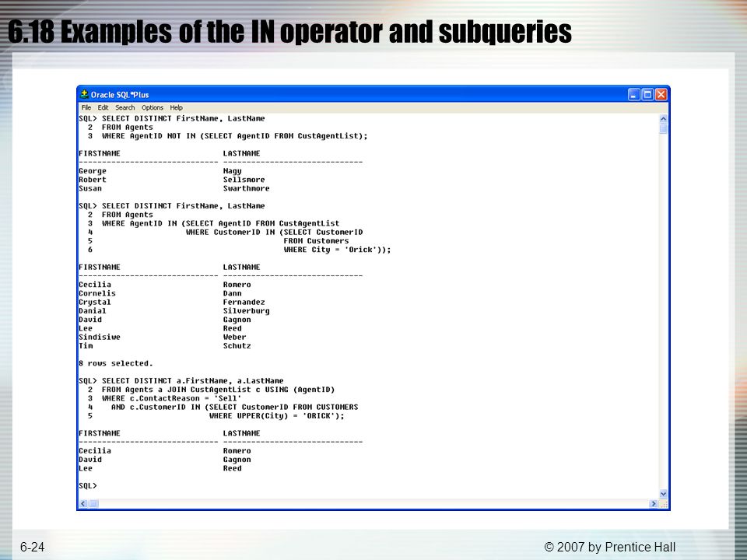Screen dimensions: 747x560
Task: Click the line 'WHERE c.ContactReason = 'Sell''
Action: [171, 398]
